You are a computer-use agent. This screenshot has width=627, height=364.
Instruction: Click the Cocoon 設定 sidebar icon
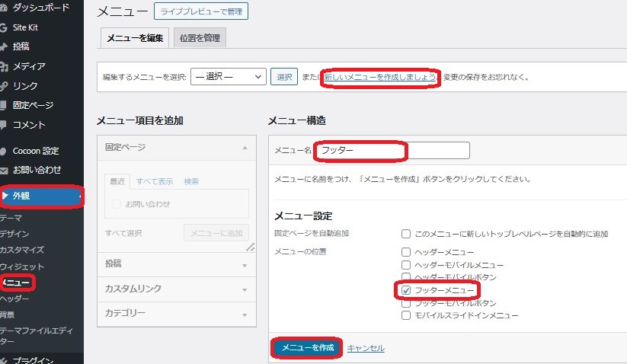(4, 151)
